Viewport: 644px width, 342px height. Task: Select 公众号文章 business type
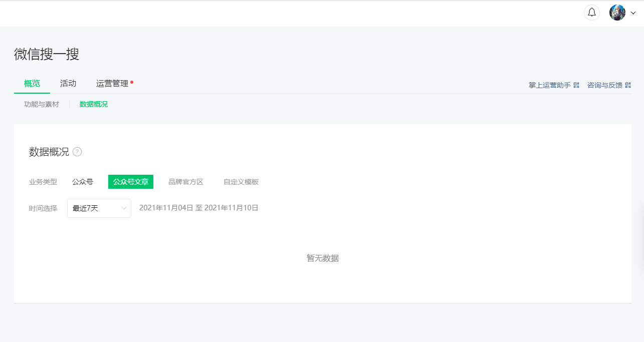pyautogui.click(x=131, y=182)
